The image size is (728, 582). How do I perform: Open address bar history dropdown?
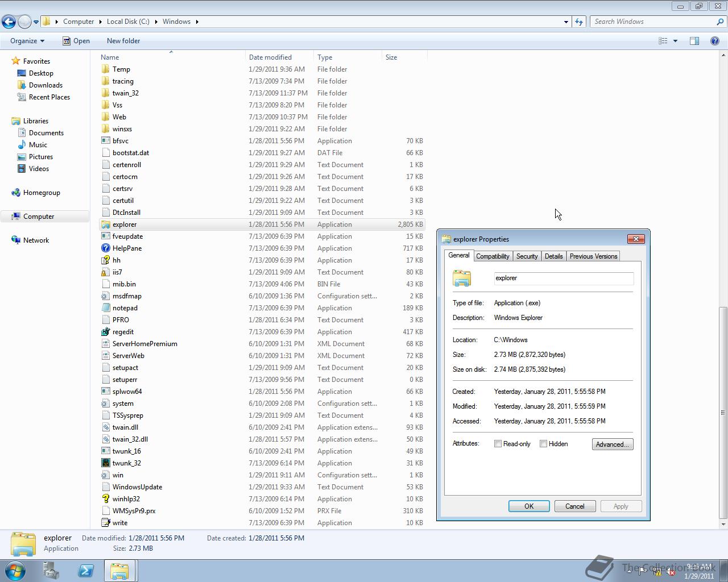coord(566,22)
